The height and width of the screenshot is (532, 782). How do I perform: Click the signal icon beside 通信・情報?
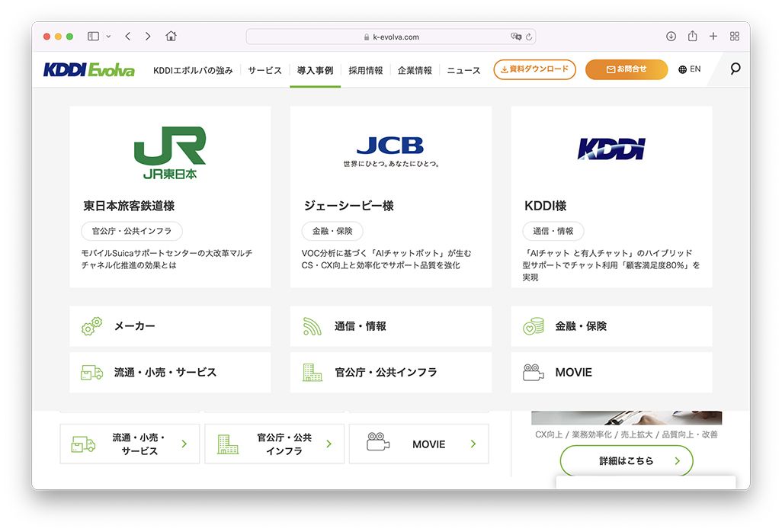pyautogui.click(x=312, y=326)
